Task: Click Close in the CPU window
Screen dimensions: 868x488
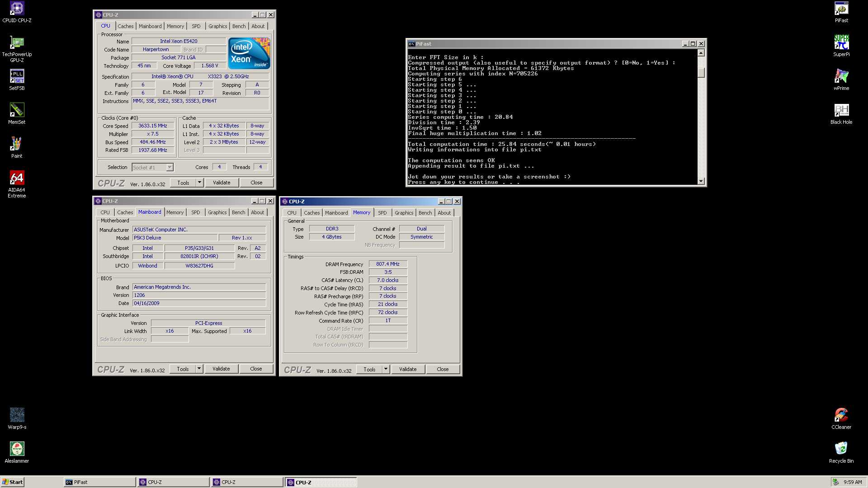Action: 256,183
